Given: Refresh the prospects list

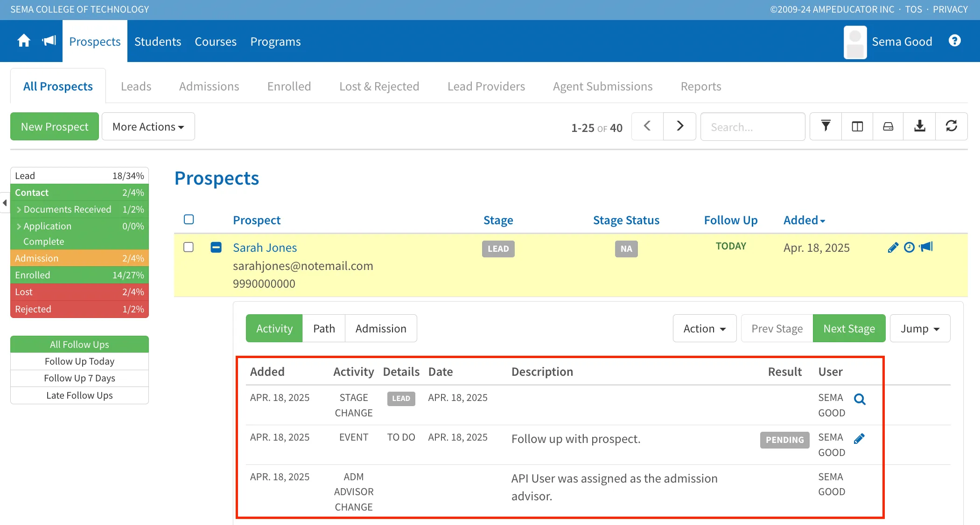Looking at the screenshot, I should (x=951, y=126).
